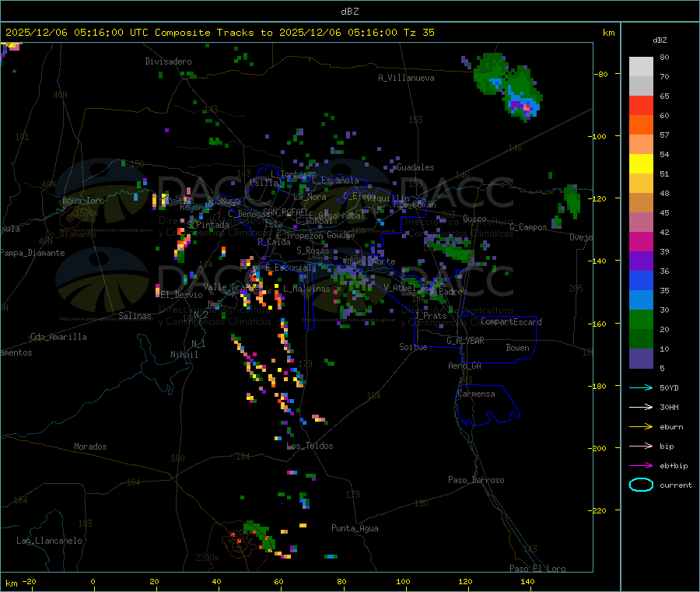Click the '30HM' legend label
The height and width of the screenshot is (592, 700).
(x=669, y=407)
